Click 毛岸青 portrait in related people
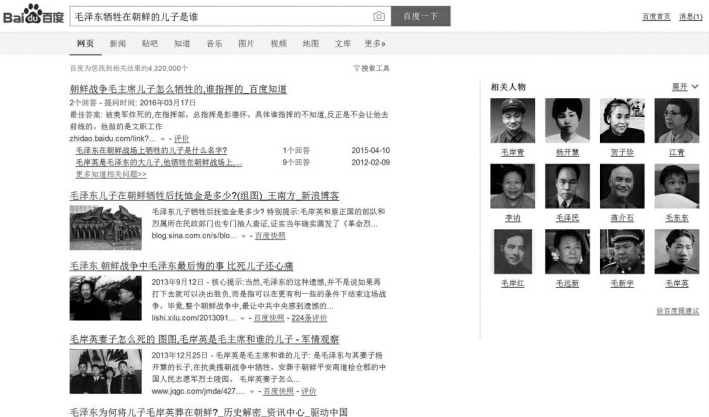Viewport: 709px width, 417px height. [512, 121]
